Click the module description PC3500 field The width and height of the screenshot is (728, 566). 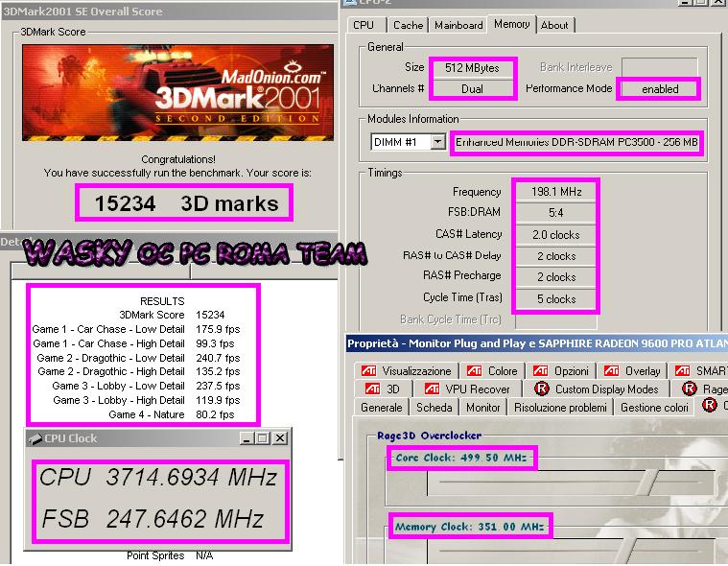click(576, 142)
